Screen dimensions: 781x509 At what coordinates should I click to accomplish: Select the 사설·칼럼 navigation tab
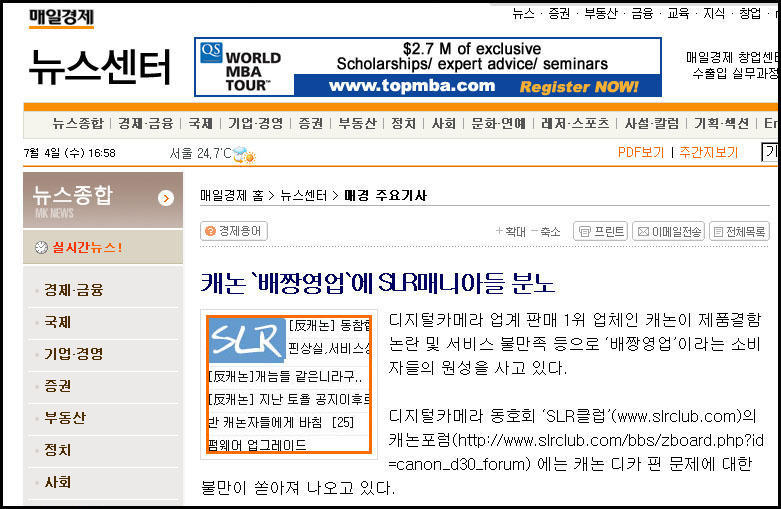[x=652, y=123]
